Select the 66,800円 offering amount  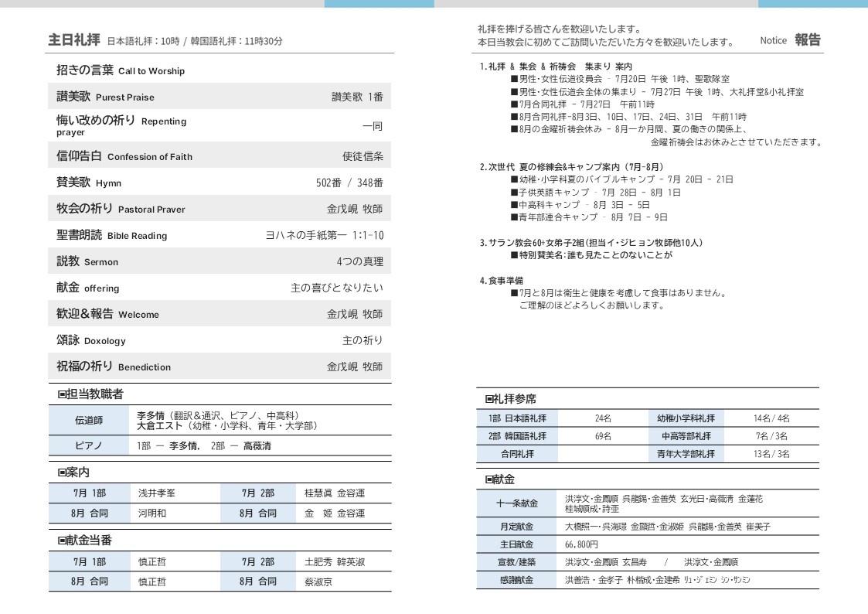[x=582, y=544]
